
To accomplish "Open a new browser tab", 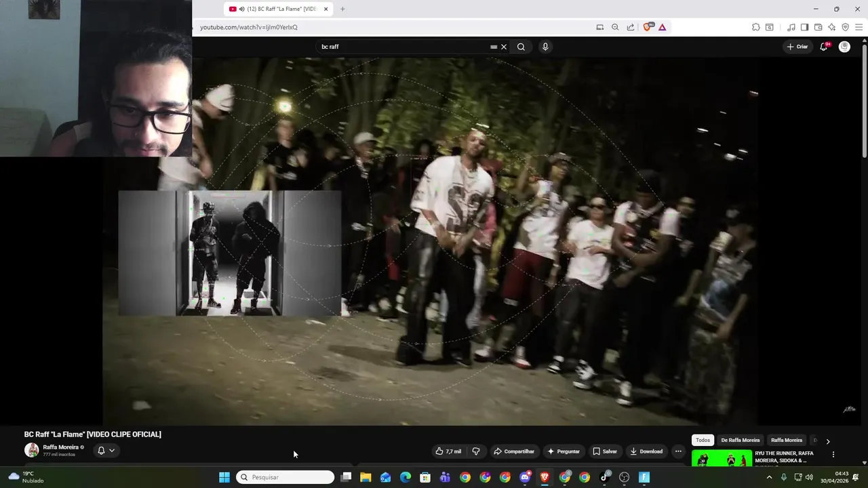I will pyautogui.click(x=342, y=9).
